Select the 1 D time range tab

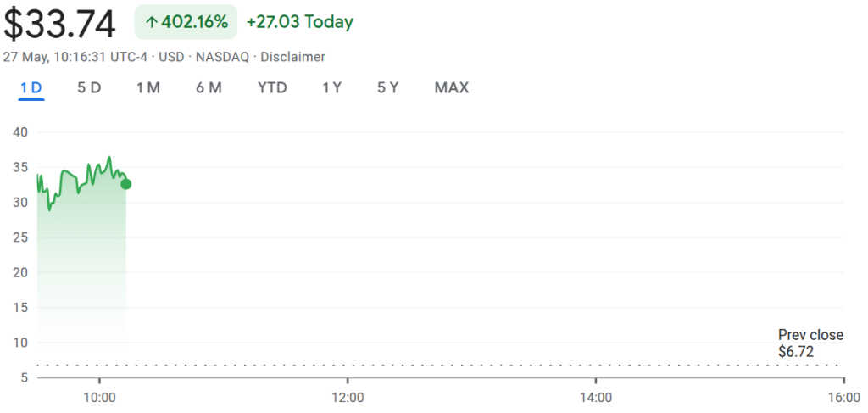[31, 87]
